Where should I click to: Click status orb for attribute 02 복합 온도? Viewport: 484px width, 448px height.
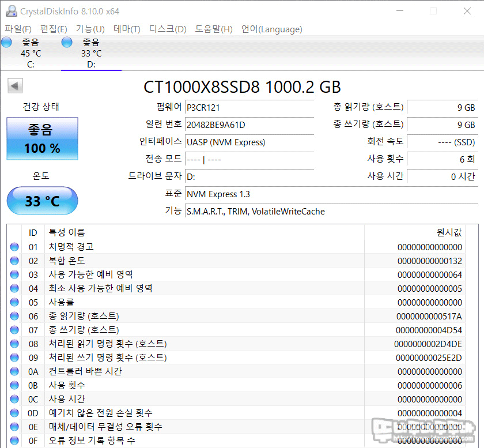coord(14,261)
